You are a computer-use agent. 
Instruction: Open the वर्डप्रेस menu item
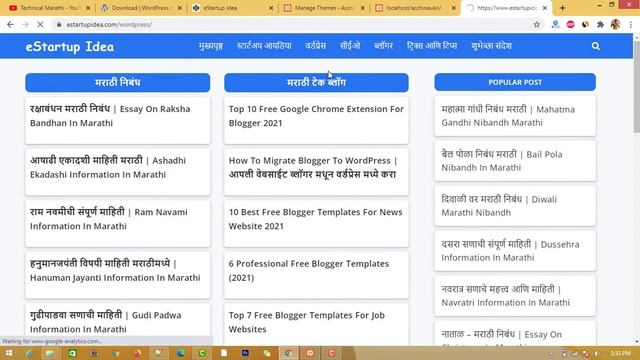(316, 46)
